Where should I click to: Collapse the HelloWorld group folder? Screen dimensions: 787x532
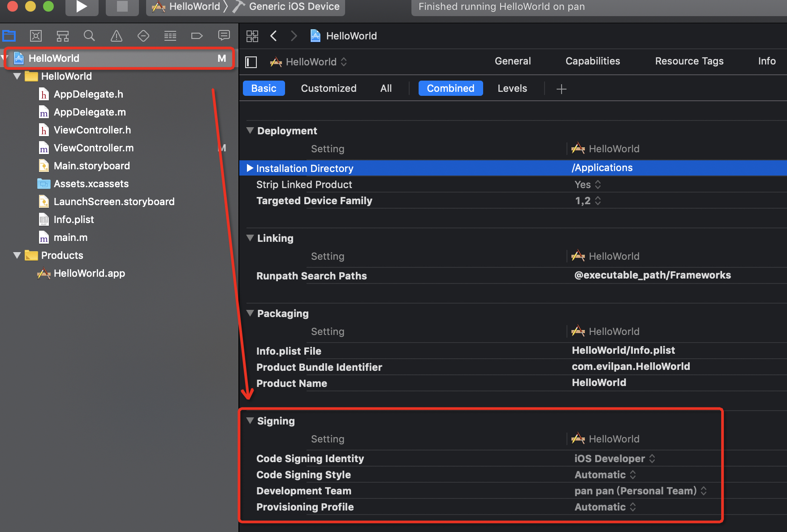tap(17, 76)
